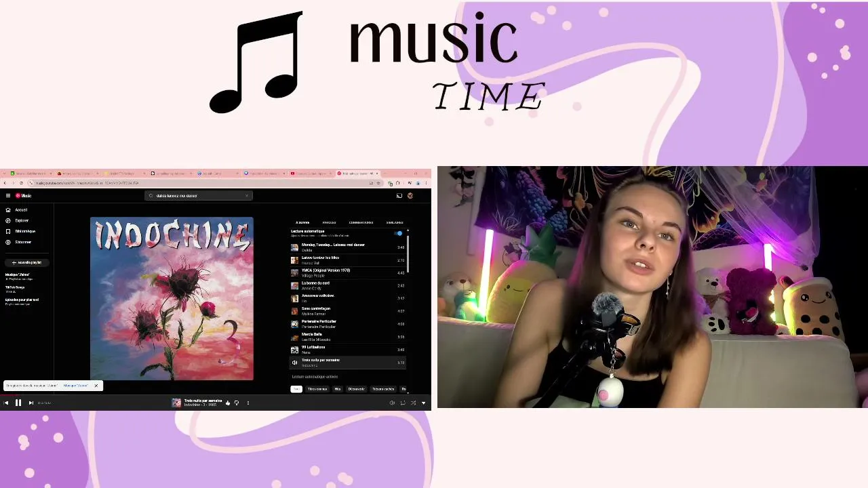The width and height of the screenshot is (868, 488).
Task: Like the current song with thumbs up
Action: click(228, 403)
